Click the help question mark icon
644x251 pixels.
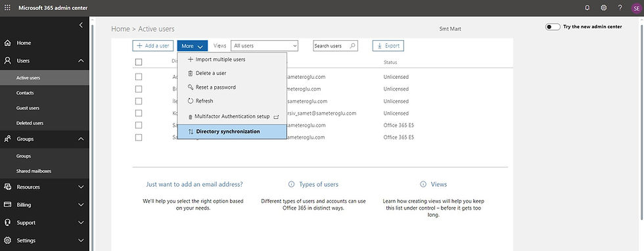(620, 8)
